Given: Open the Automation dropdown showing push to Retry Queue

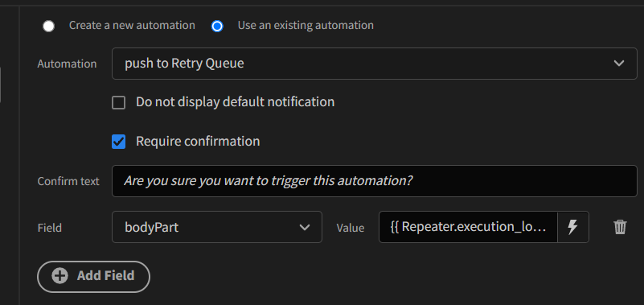Looking at the screenshot, I should (374, 64).
